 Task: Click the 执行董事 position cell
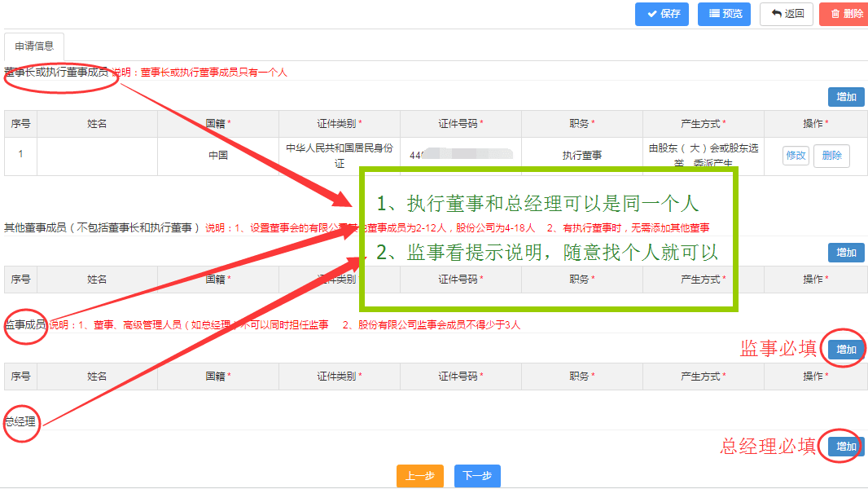[x=581, y=155]
